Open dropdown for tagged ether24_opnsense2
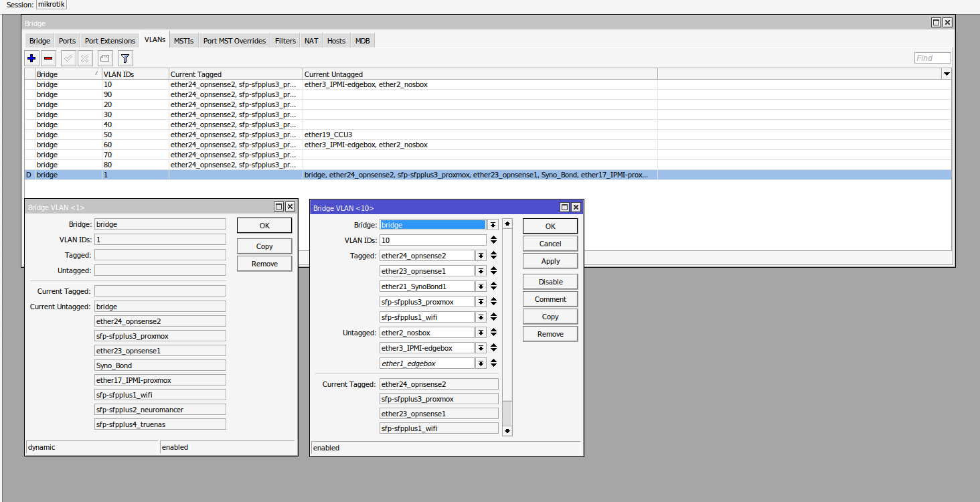The width and height of the screenshot is (980, 502). (481, 256)
